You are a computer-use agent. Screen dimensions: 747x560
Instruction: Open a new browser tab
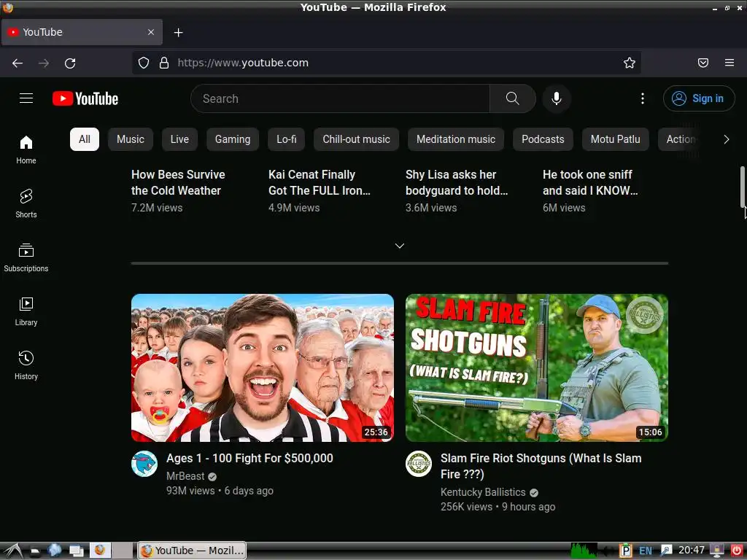coord(178,32)
